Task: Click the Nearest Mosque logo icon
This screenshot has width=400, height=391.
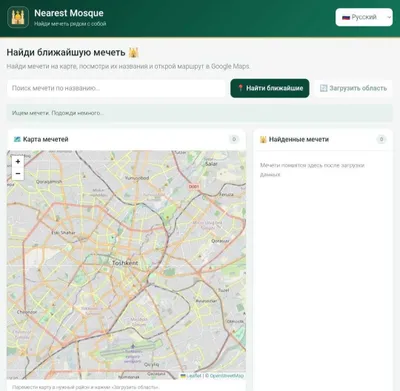Action: (18, 17)
